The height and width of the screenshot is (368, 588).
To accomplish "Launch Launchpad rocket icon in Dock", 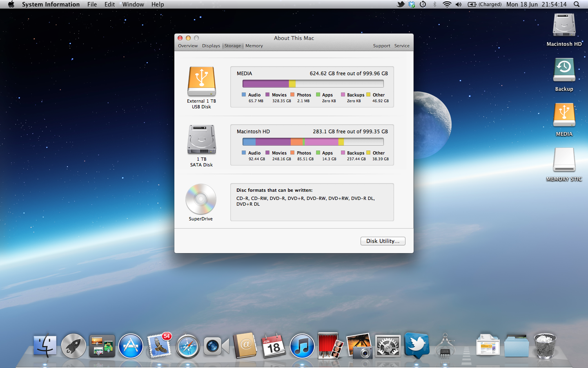I will pos(73,346).
